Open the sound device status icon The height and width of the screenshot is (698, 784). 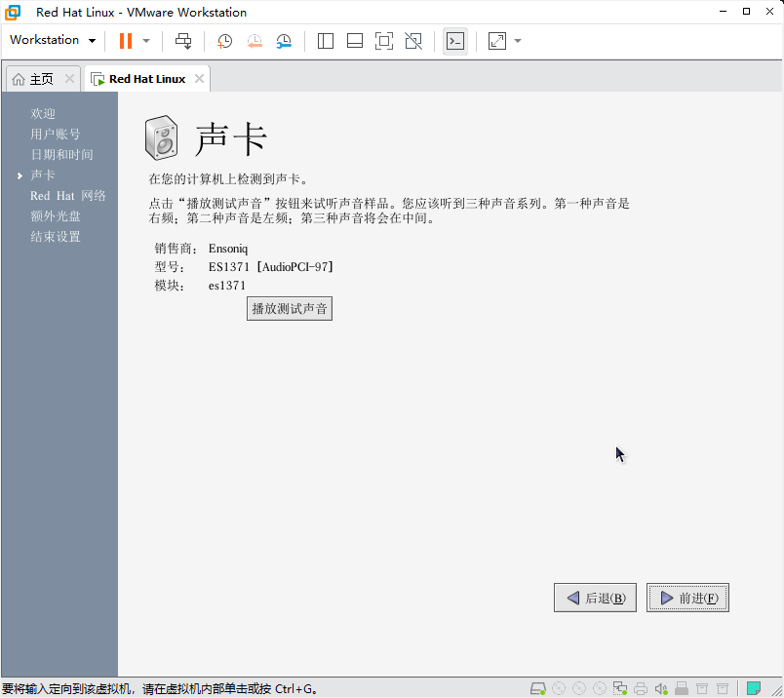point(661,687)
